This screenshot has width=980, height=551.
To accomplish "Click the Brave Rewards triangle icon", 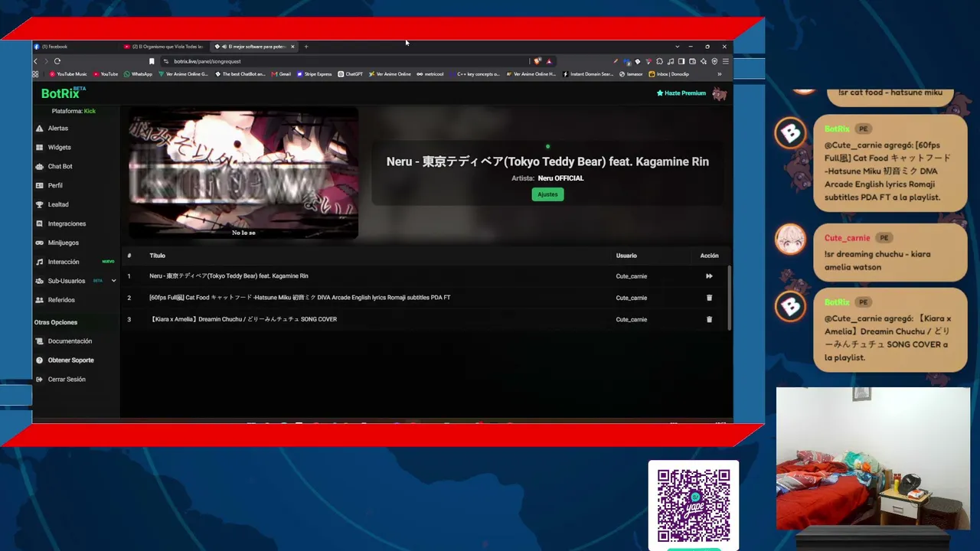I will 549,61.
